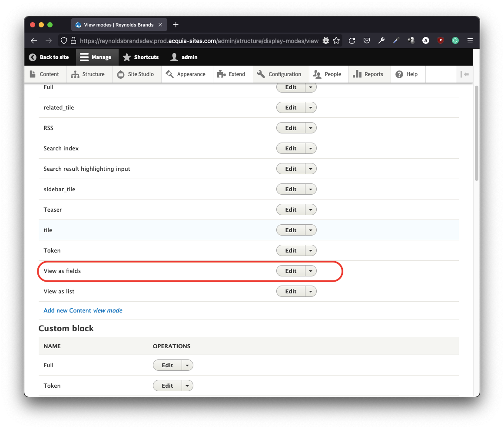This screenshot has height=429, width=504.
Task: Expand operations dropdown for related_tile row
Action: coord(311,107)
